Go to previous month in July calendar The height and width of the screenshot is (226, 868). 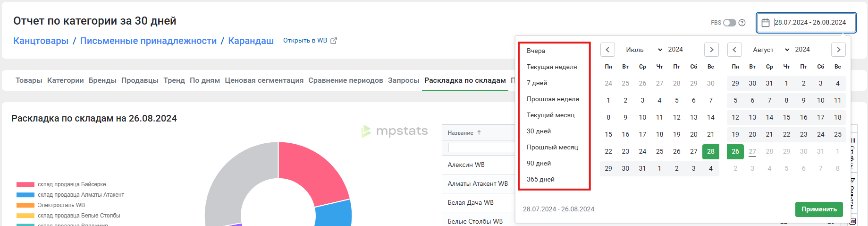click(x=607, y=50)
